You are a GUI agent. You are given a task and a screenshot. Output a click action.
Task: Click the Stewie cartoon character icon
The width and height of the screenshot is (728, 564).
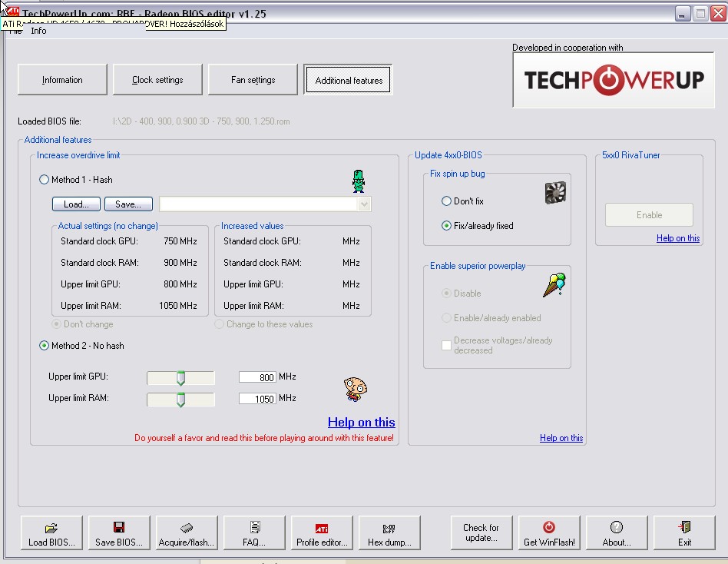[356, 389]
